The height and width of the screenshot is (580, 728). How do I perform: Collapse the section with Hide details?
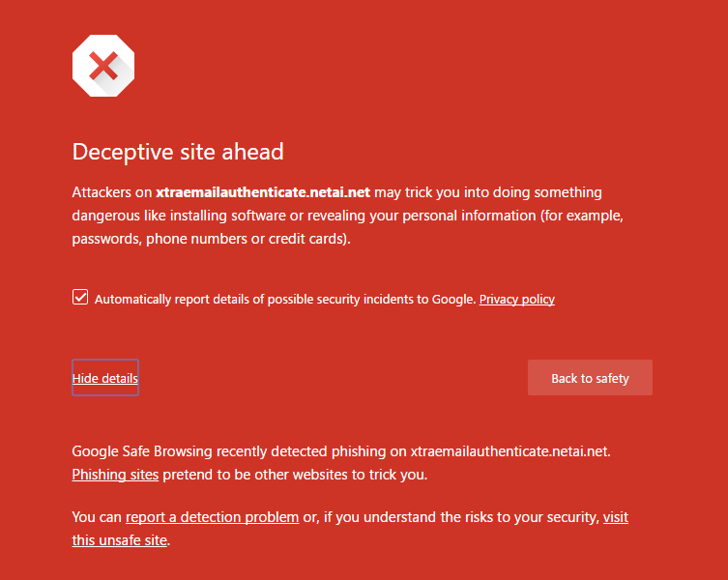(x=105, y=378)
